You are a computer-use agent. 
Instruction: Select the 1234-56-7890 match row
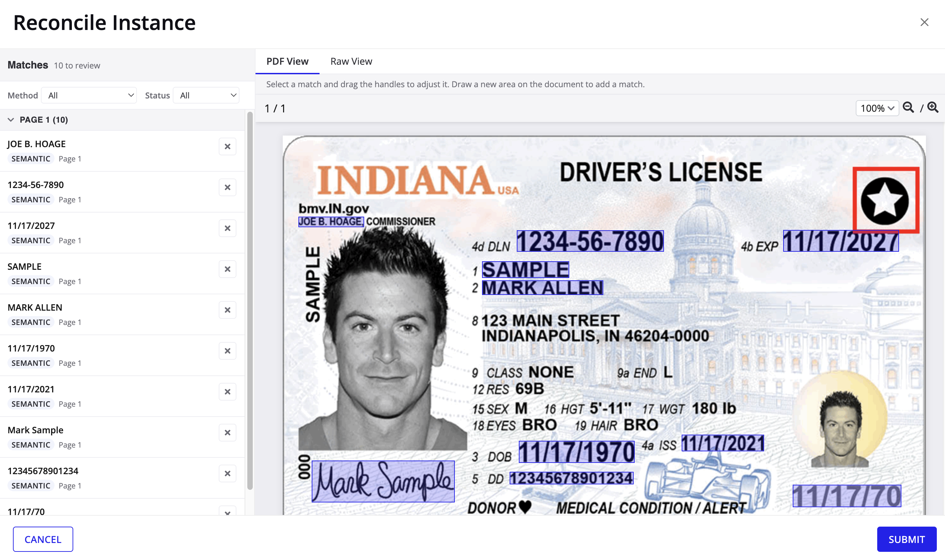[x=122, y=192]
